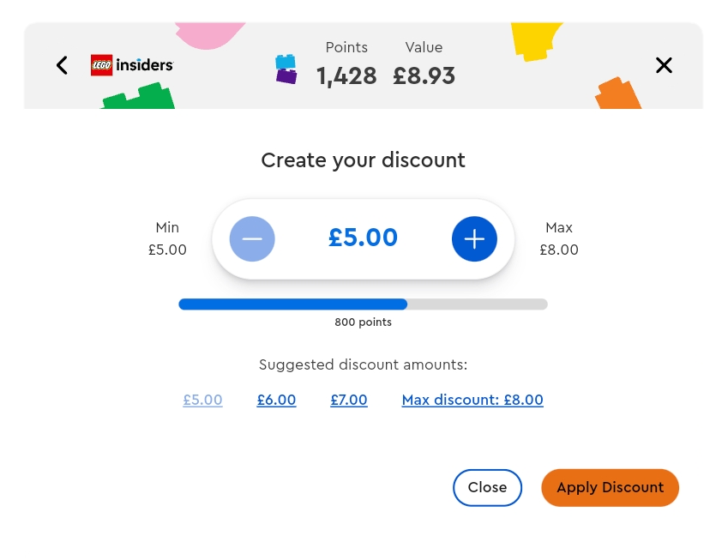This screenshot has width=728, height=560.
Task: Select Max discount: £8.00 link
Action: click(x=472, y=400)
